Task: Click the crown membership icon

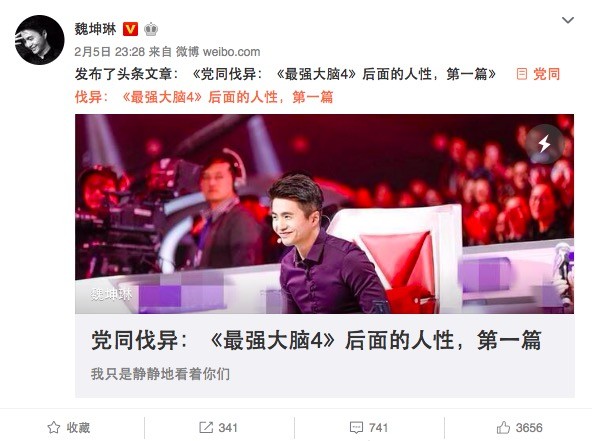Action: 151,29
